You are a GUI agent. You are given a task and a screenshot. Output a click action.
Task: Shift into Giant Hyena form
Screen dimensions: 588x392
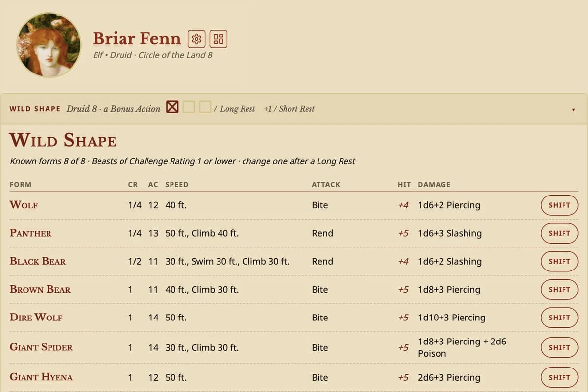(x=560, y=377)
